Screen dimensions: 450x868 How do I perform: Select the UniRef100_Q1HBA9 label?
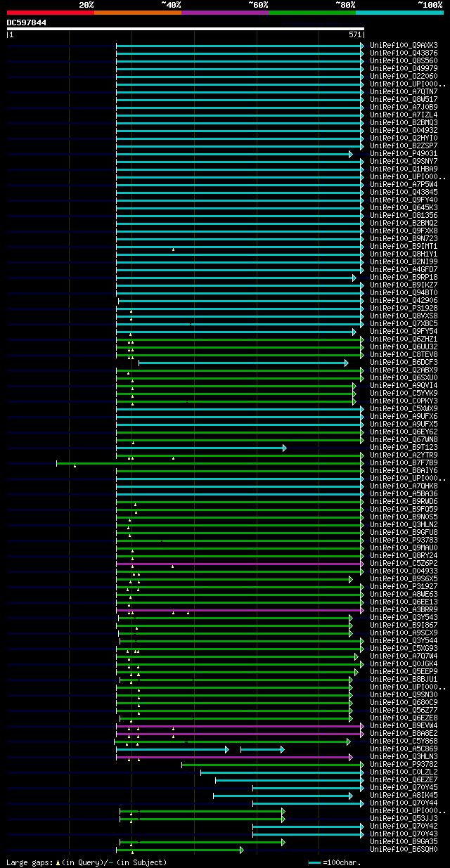click(x=404, y=169)
